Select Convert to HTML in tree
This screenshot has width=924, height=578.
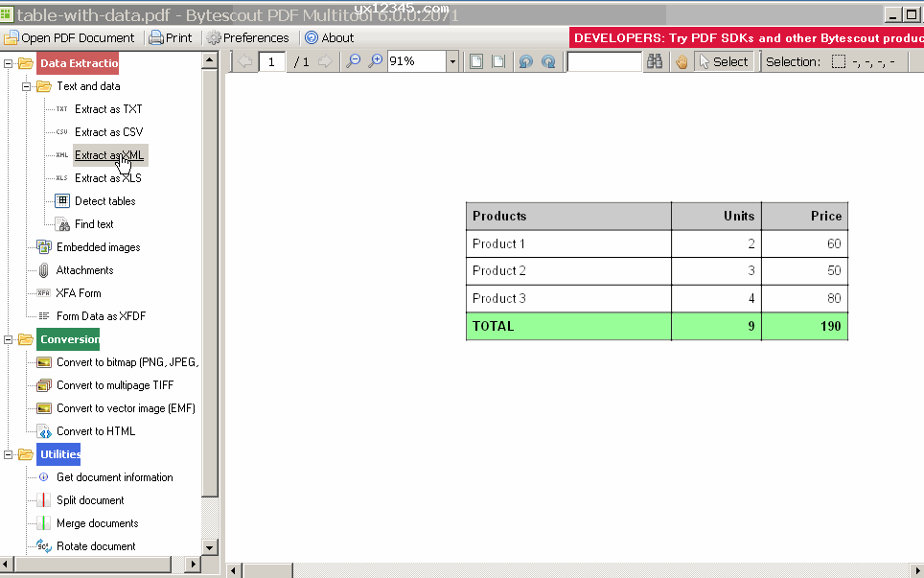coord(95,431)
